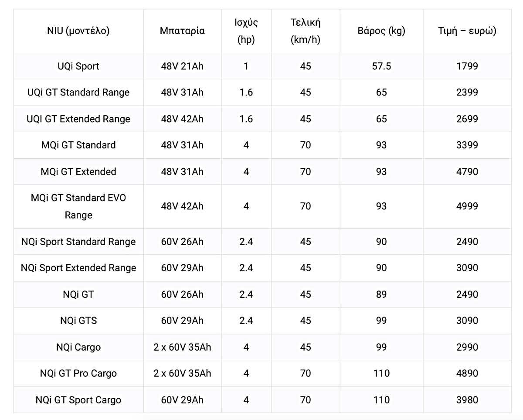Image resolution: width=523 pixels, height=420 pixels.
Task: Click the 1799 price cell
Action: click(467, 66)
